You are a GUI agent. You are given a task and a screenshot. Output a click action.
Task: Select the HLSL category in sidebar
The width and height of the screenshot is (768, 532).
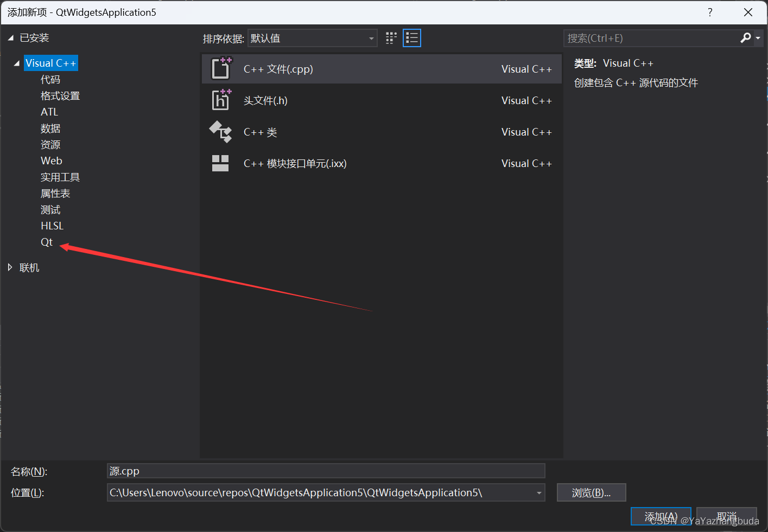click(x=52, y=226)
